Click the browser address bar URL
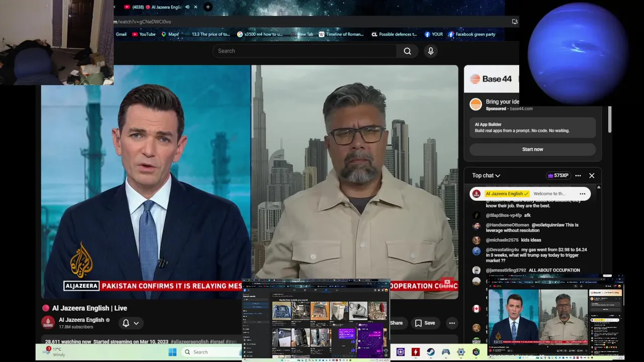Viewport: 644px width, 362px height. [x=142, y=22]
